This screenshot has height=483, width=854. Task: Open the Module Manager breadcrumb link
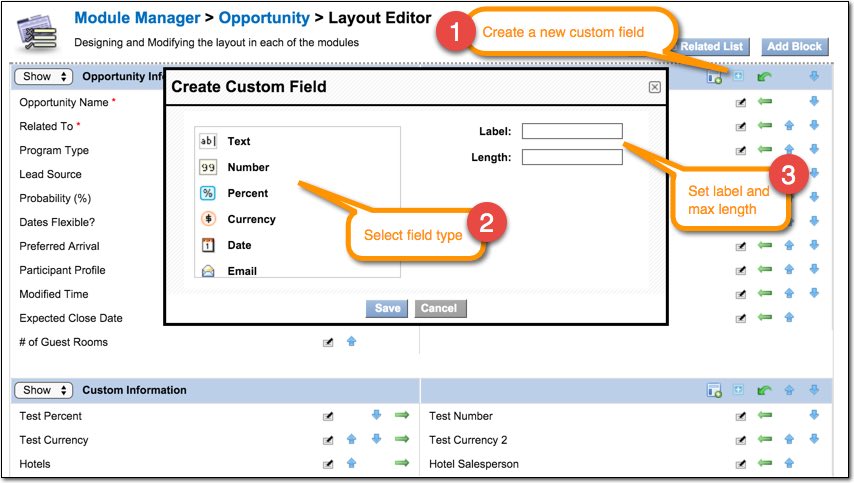pos(137,18)
